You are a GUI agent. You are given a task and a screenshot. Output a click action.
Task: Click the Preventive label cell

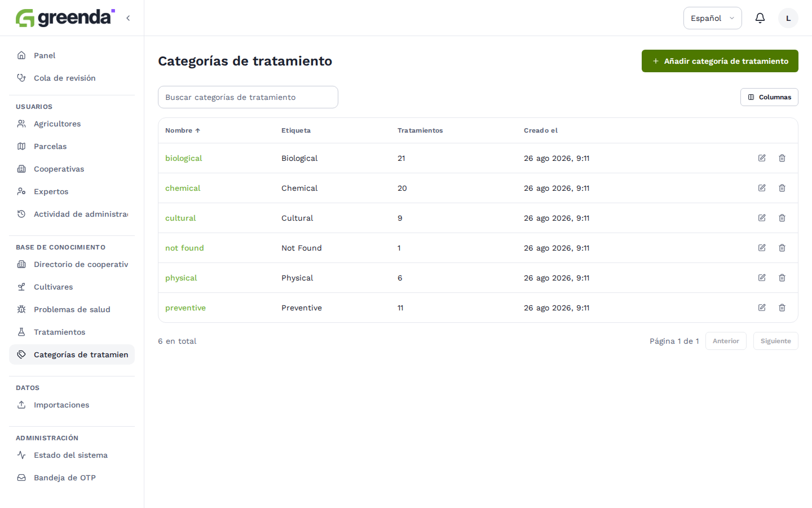(x=302, y=308)
